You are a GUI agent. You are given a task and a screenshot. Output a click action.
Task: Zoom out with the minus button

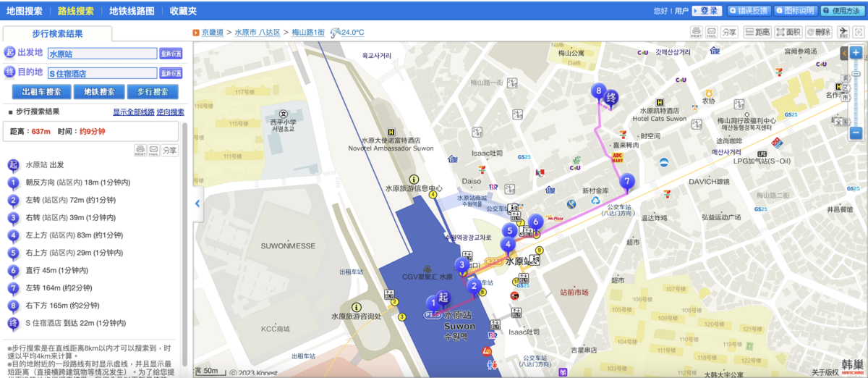tap(856, 133)
